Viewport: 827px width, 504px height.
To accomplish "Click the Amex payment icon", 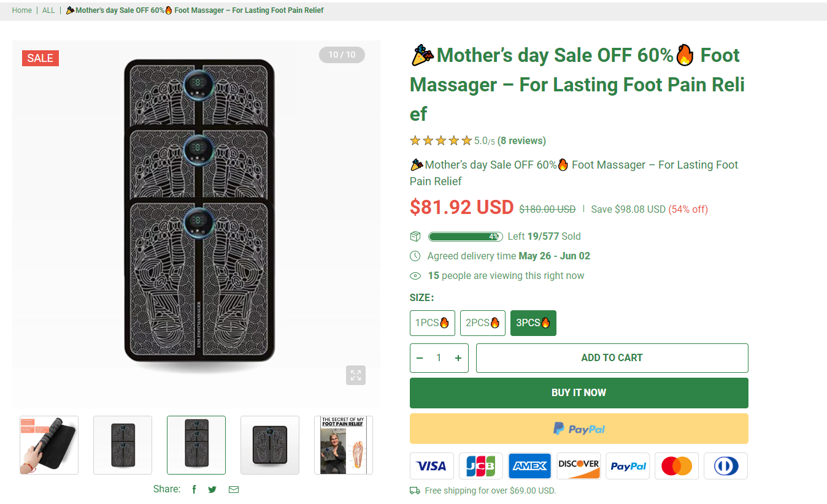I will tap(530, 466).
